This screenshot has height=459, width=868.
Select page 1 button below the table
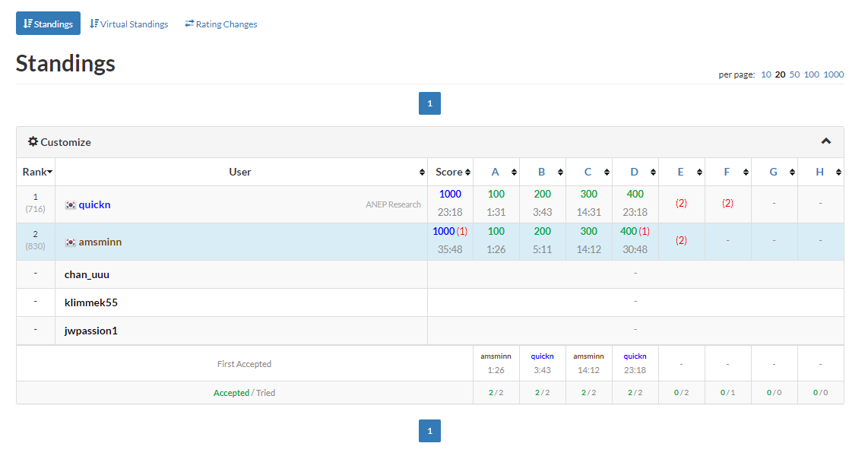[429, 431]
